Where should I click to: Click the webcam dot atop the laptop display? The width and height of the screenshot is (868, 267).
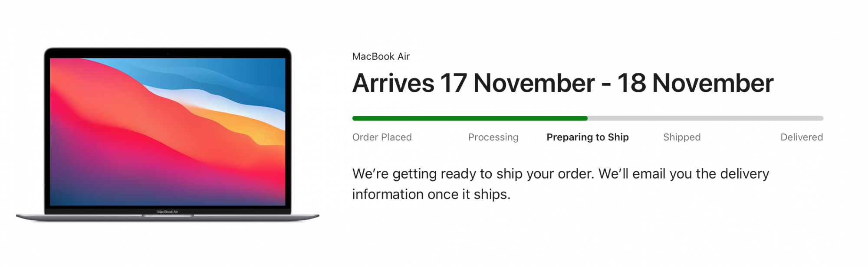[168, 54]
